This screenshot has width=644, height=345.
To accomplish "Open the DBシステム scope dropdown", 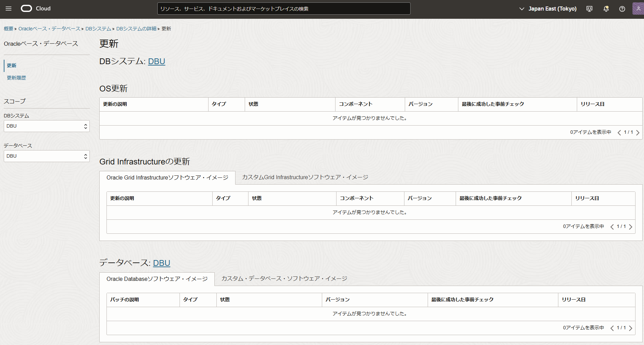I will coord(47,126).
